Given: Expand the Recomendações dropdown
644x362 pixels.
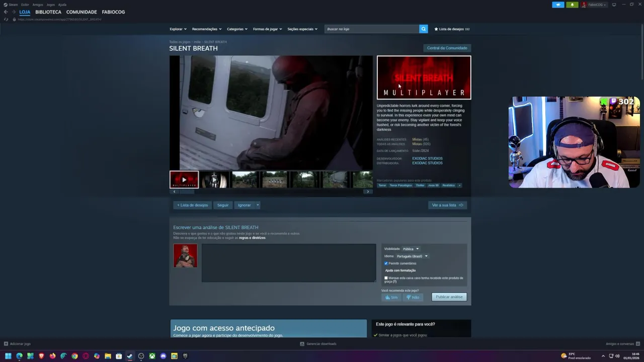Looking at the screenshot, I should (x=206, y=29).
